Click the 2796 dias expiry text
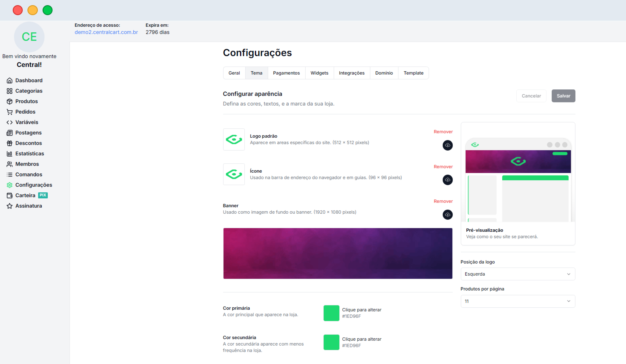The width and height of the screenshot is (626, 364). 157,32
